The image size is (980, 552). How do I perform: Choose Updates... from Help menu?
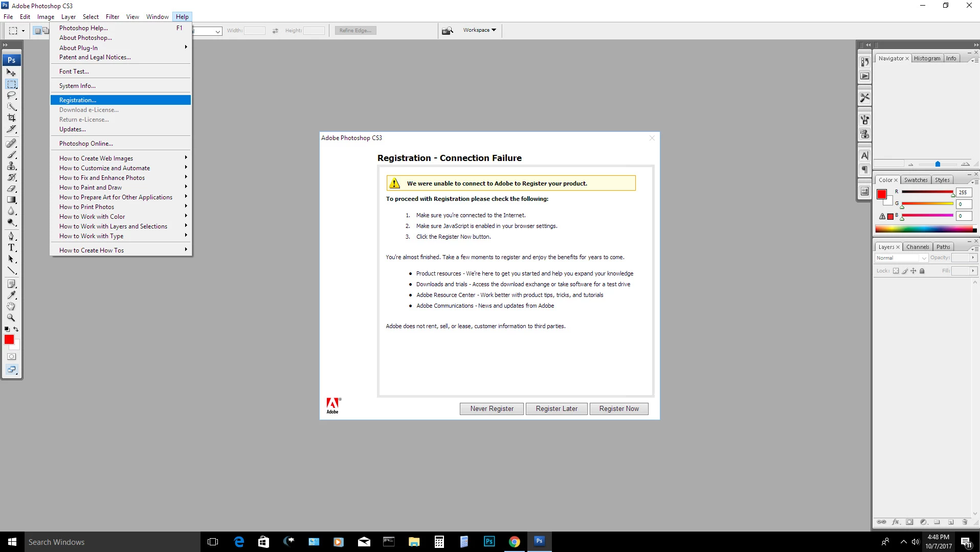pyautogui.click(x=121, y=129)
